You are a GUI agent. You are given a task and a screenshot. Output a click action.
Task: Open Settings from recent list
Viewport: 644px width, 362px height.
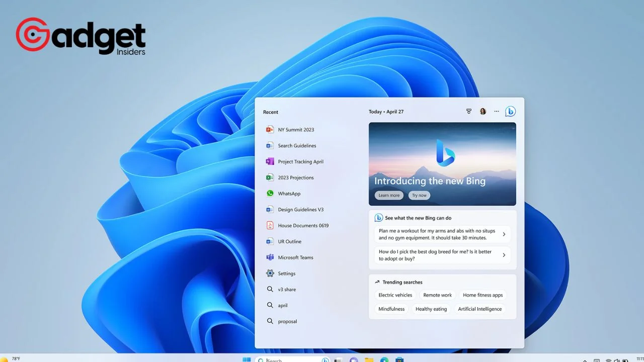(280, 274)
